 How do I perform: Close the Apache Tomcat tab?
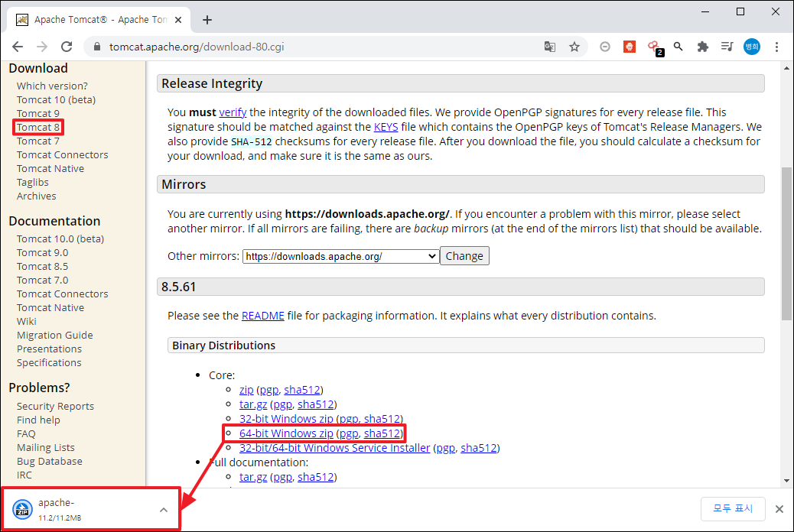(177, 20)
